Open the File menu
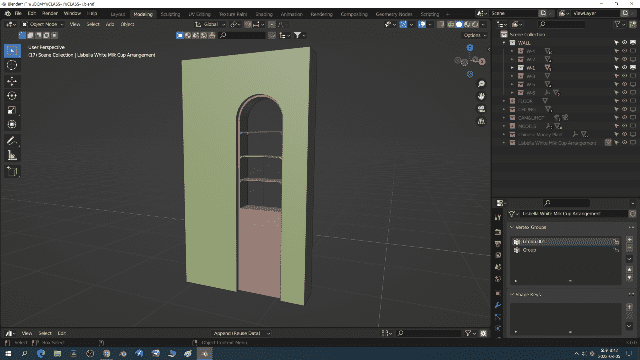 point(18,13)
